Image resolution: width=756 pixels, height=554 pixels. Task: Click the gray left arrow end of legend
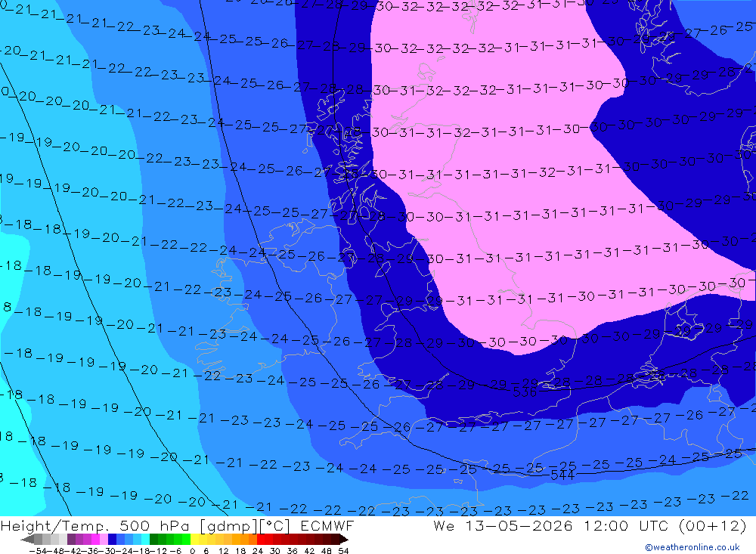point(27,540)
